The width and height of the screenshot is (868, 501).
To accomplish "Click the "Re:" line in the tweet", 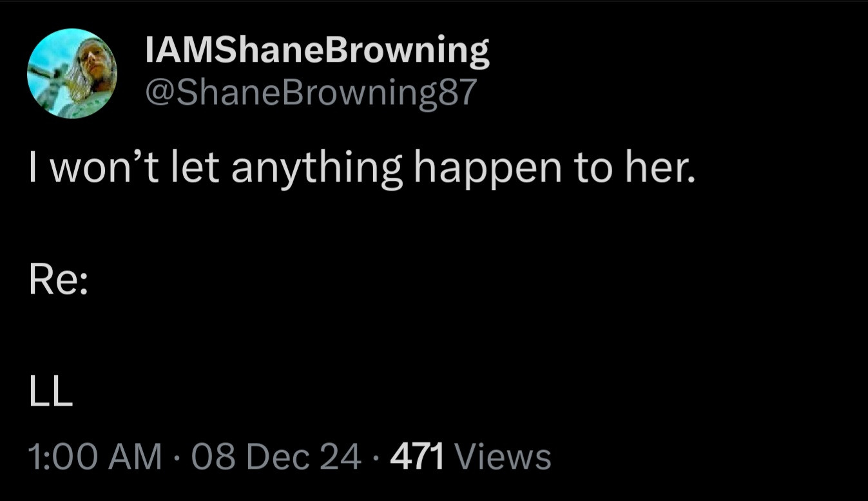I will 57,283.
